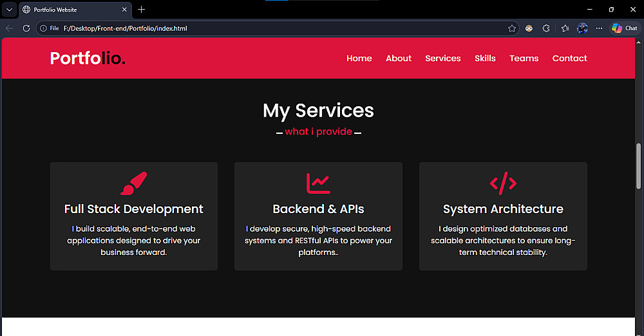Go to About in the navbar
Image resolution: width=644 pixels, height=336 pixels.
[x=399, y=59]
